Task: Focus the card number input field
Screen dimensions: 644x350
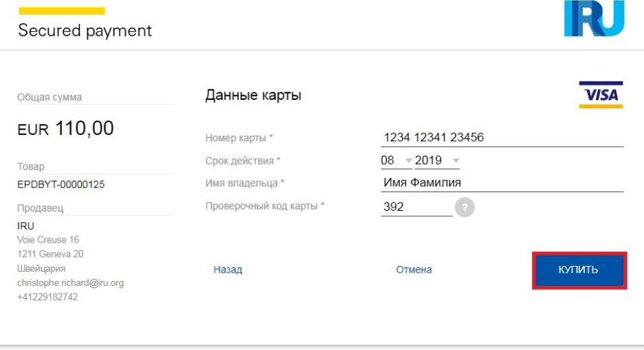Action: [x=502, y=138]
